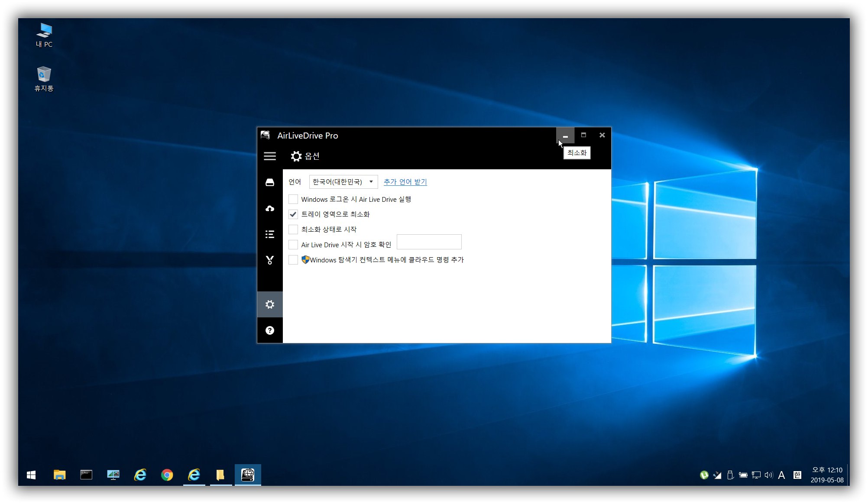This screenshot has width=868, height=504.
Task: Select the settings gear in sidebar
Action: (x=270, y=304)
